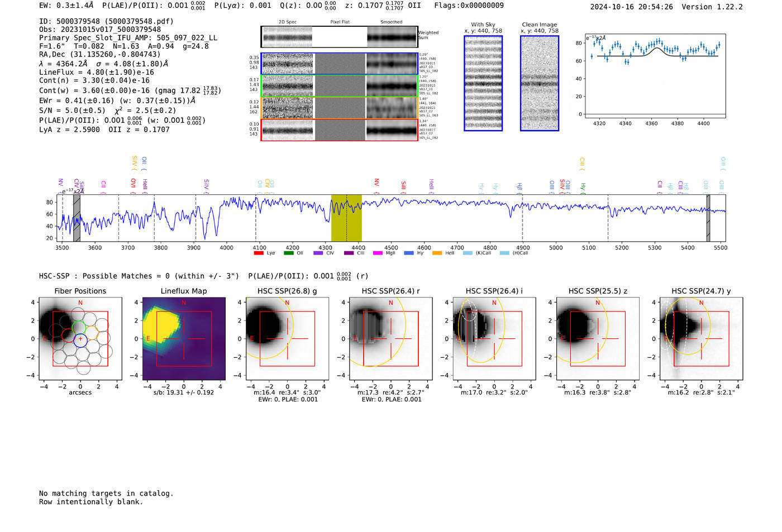The height and width of the screenshot is (532, 782).
Task: Click the magenta MgII legend swatch
Action: pos(378,253)
